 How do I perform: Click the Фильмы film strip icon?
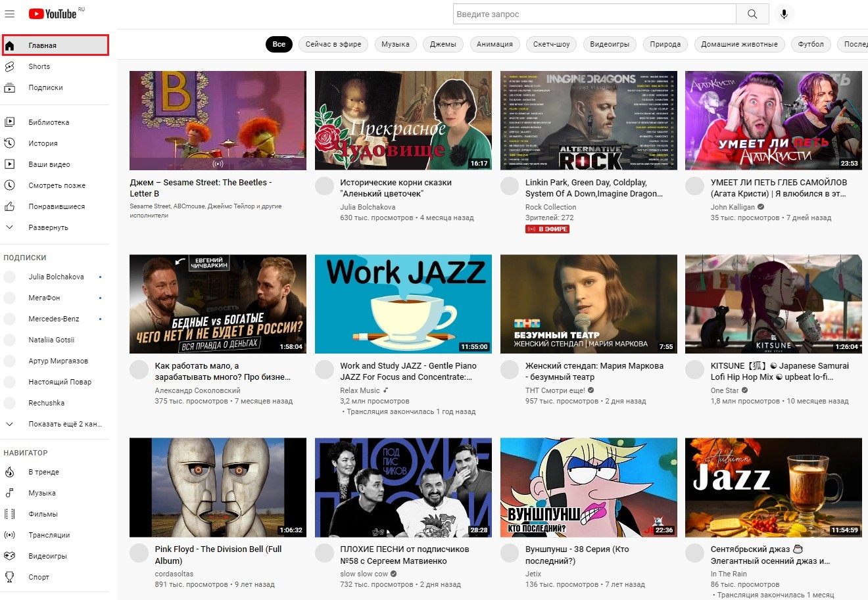point(10,514)
